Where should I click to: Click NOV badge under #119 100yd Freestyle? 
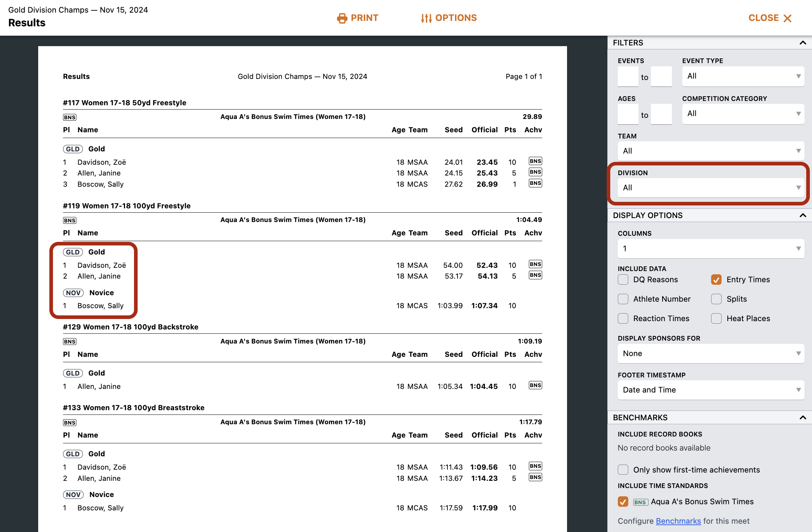[x=73, y=293]
